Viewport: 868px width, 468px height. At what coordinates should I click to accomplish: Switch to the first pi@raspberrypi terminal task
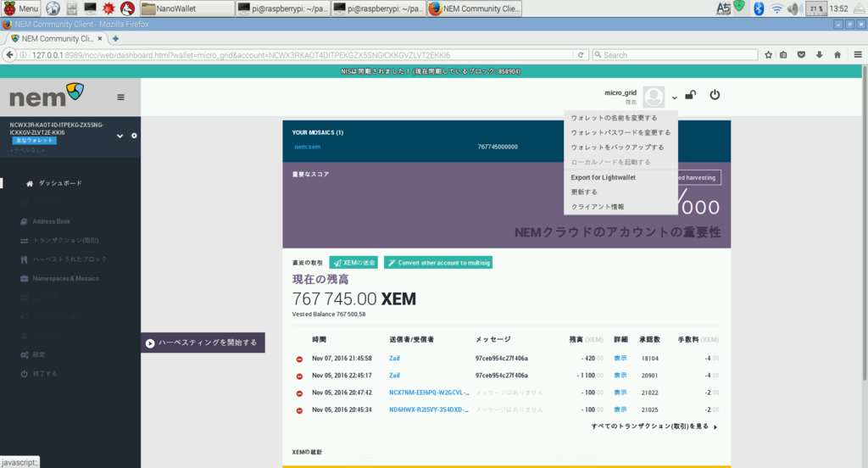(283, 8)
